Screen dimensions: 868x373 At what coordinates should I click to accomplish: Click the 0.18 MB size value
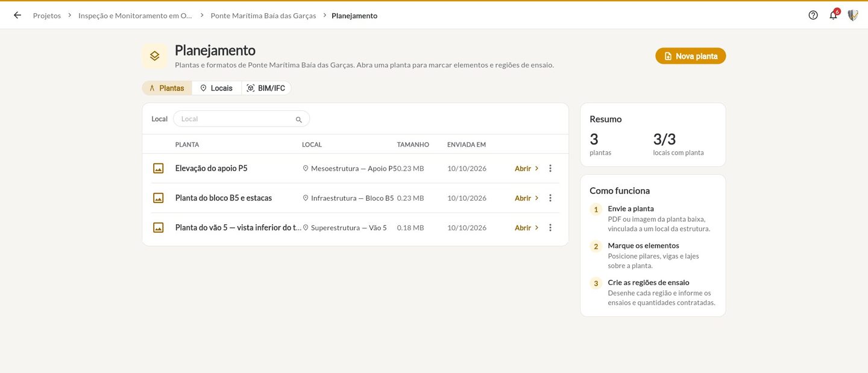point(410,228)
